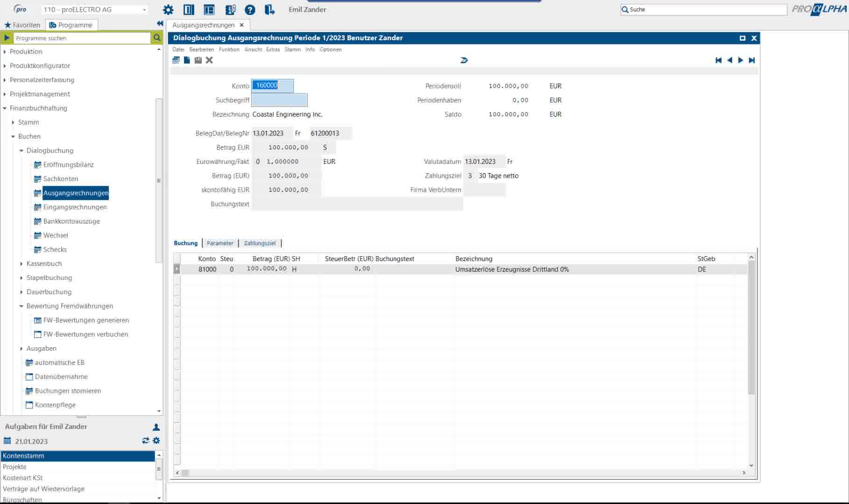Viewport: 849px width, 504px height.
Task: Open the Bearbeiten menu
Action: 202,49
